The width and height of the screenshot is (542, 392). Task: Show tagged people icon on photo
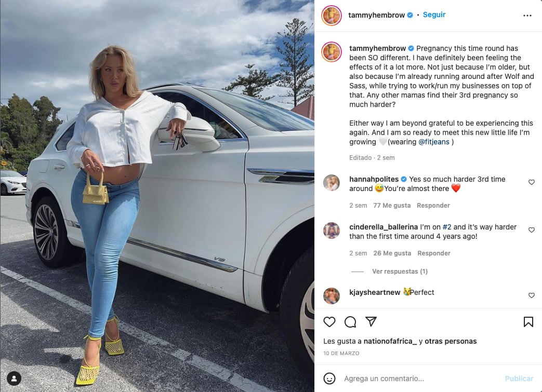(14, 379)
